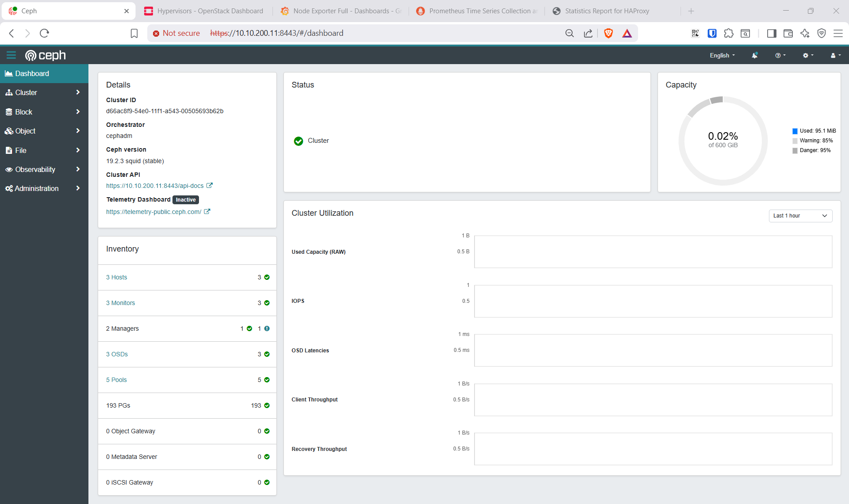Open Brave Rewards triangle icon
This screenshot has height=504, width=849.
627,33
